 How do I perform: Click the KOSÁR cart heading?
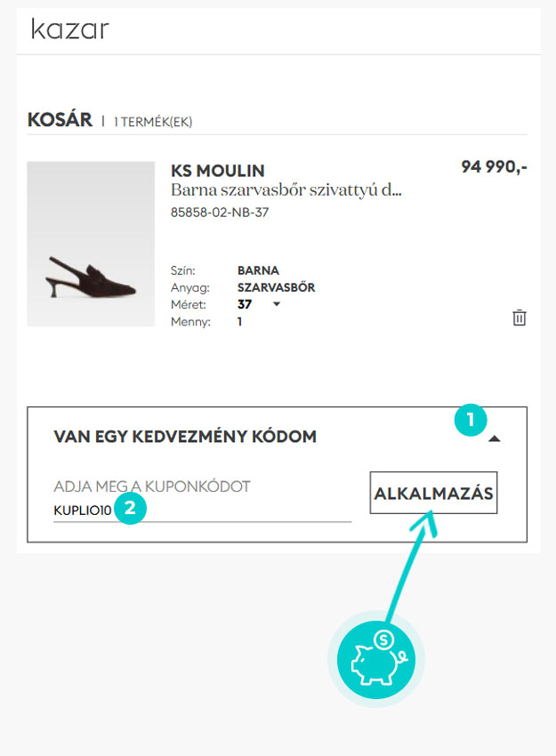[60, 120]
